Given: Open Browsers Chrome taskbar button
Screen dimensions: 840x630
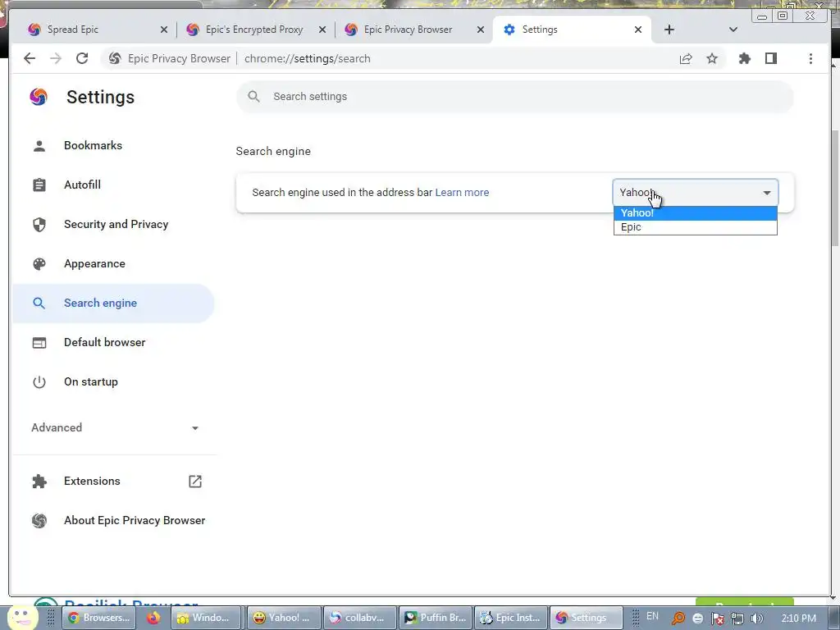Looking at the screenshot, I should click(x=99, y=618).
